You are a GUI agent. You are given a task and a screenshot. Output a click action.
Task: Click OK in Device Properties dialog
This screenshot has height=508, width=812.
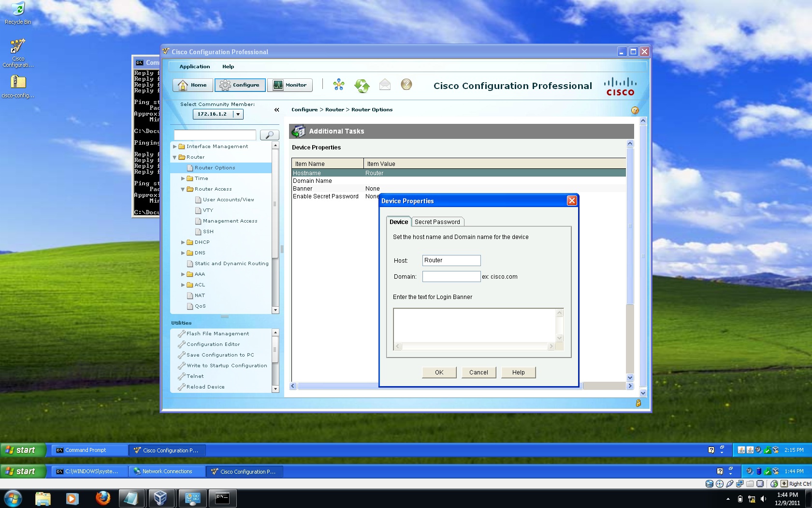439,372
